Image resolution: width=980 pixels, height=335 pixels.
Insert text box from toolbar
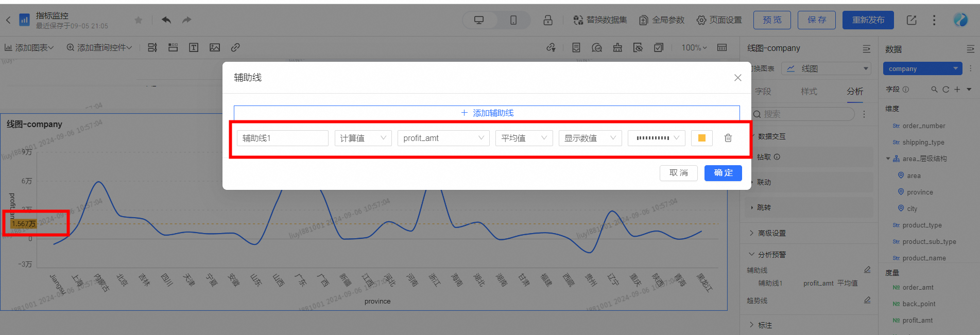[x=194, y=47]
